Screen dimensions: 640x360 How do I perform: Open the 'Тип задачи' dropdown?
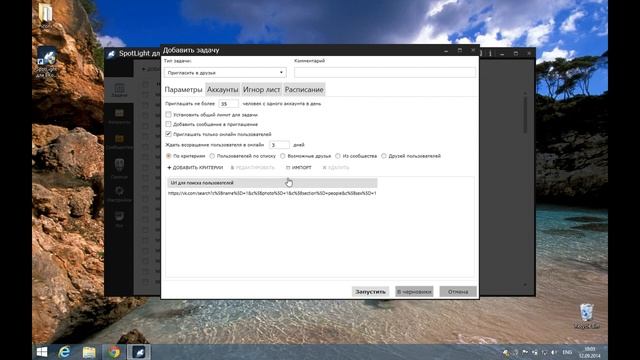pyautogui.click(x=225, y=72)
